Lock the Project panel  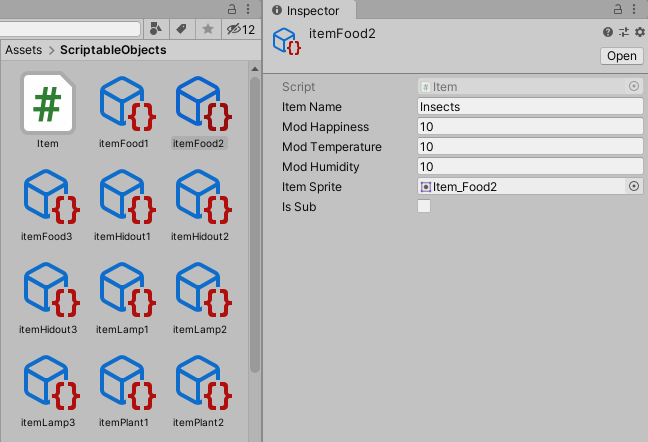pos(232,9)
